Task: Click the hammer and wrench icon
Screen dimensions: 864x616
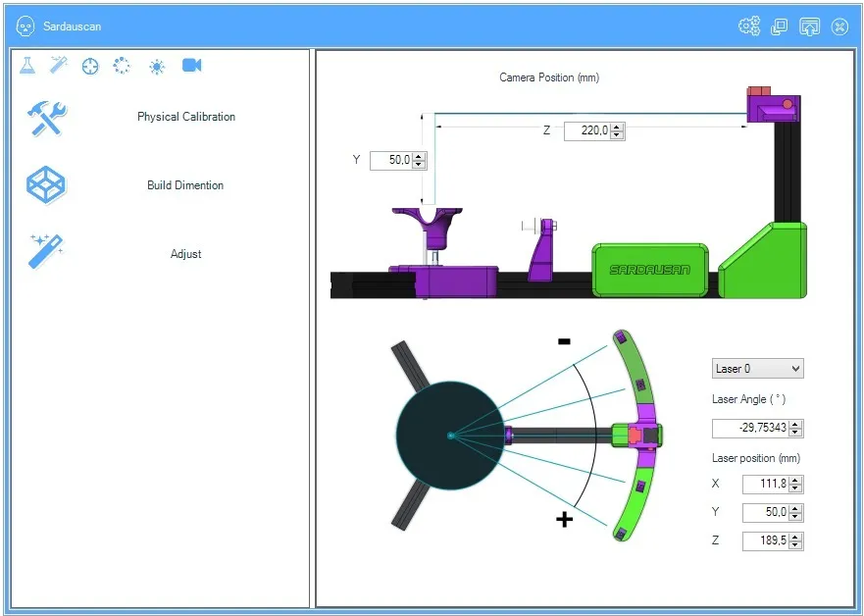Action: (47, 118)
